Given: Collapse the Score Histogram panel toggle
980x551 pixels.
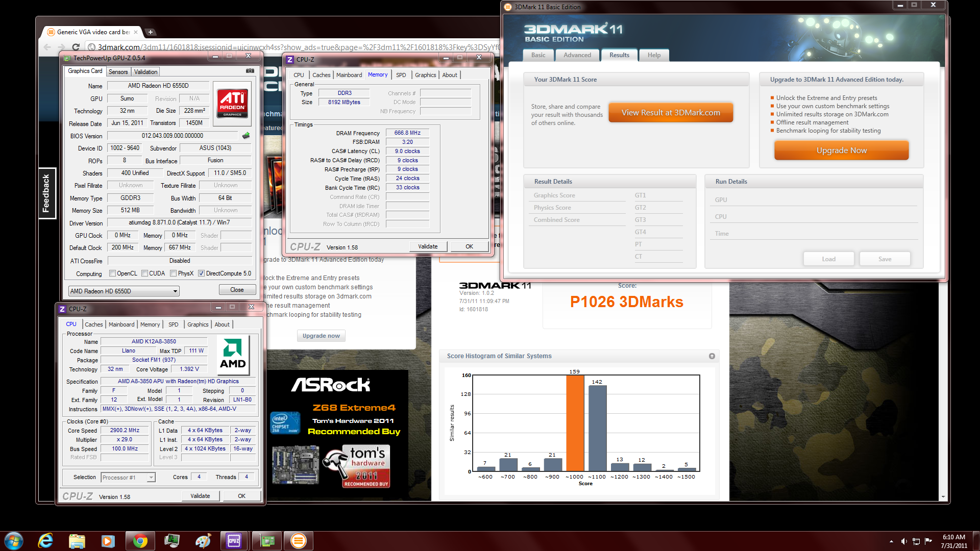Looking at the screenshot, I should point(712,356).
